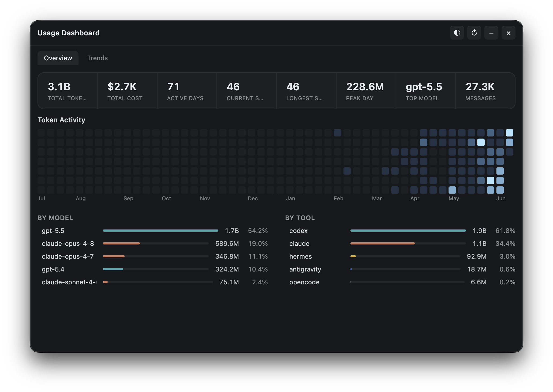This screenshot has height=392, width=553.
Task: Click the 92.9M value for hermes
Action: 476,256
